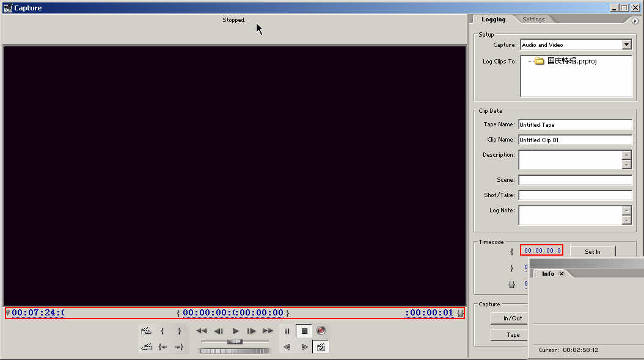Log Note box scroll down arrow
Screen dimensions: 644x360
pyautogui.click(x=626, y=220)
